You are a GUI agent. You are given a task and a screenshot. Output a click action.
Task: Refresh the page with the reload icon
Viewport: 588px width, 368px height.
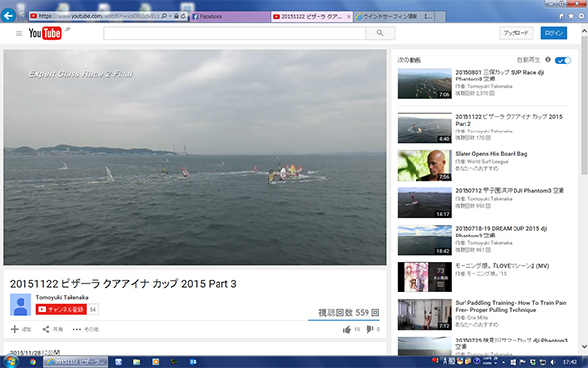[183, 16]
